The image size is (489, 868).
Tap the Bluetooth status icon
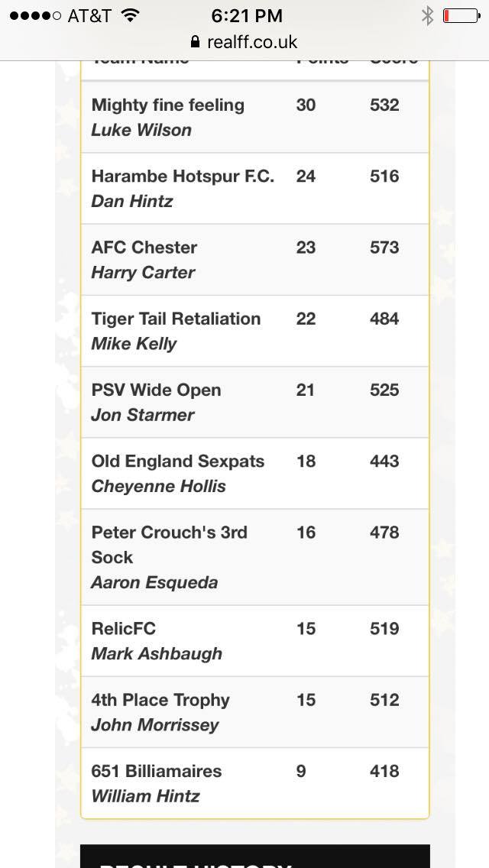pyautogui.click(x=427, y=15)
